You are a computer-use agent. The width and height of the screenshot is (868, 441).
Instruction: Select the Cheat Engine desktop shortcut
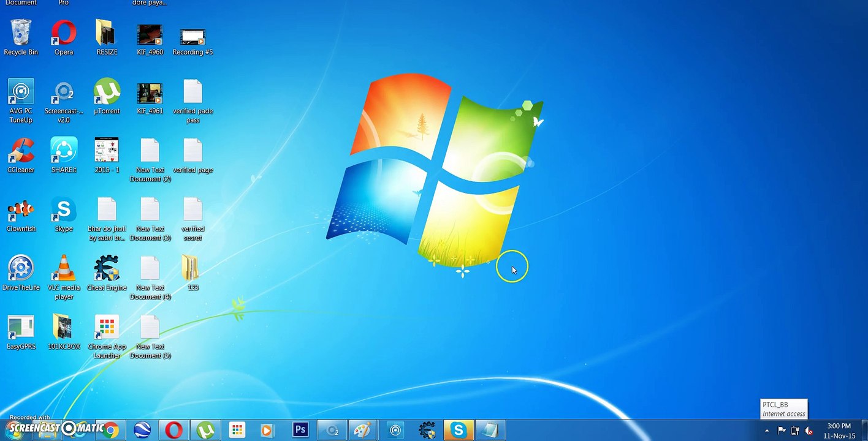(x=107, y=273)
